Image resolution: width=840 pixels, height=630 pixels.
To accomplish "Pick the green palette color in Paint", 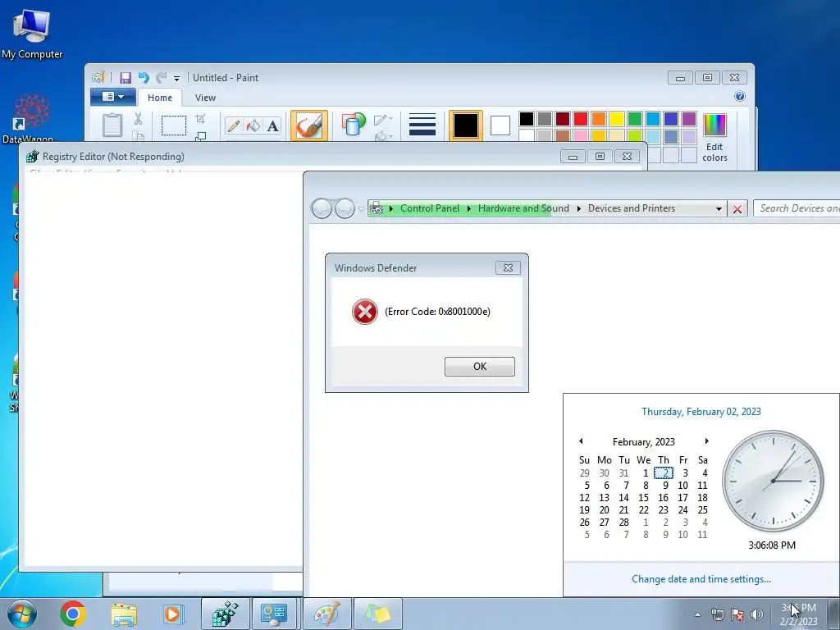I will (635, 118).
